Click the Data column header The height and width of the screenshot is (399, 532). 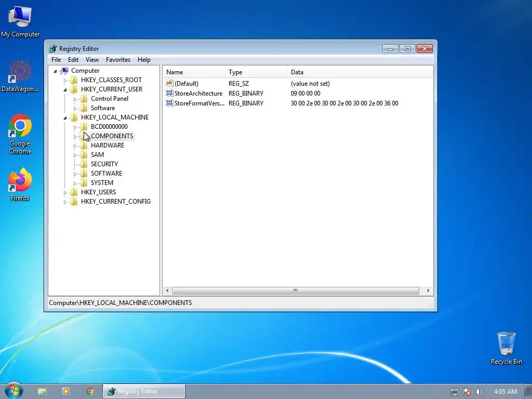click(x=360, y=72)
